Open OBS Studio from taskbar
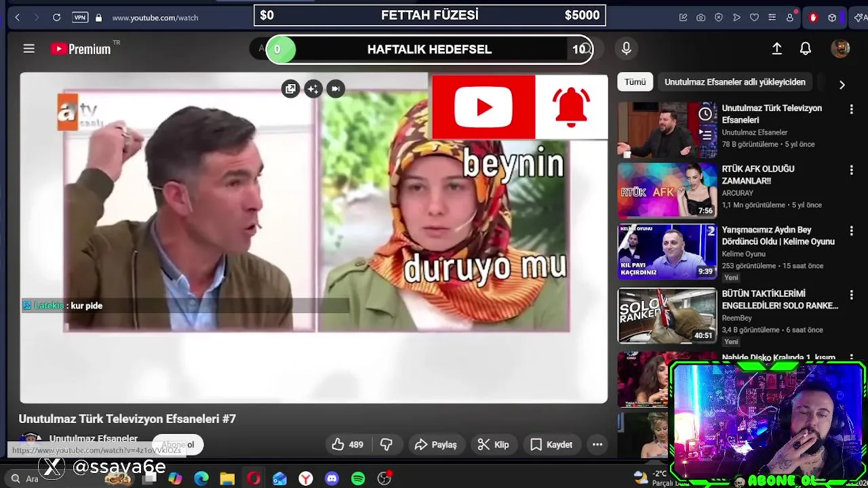 (x=384, y=479)
